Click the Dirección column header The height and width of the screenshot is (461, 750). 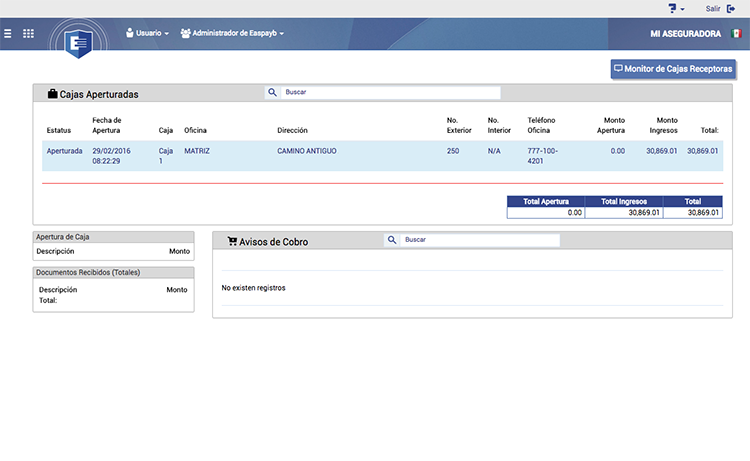click(x=292, y=130)
